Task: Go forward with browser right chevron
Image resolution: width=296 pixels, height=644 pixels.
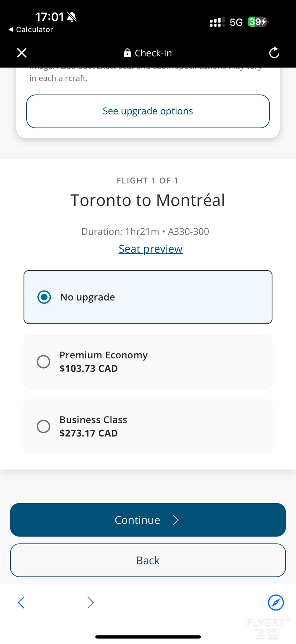Action: pyautogui.click(x=91, y=602)
